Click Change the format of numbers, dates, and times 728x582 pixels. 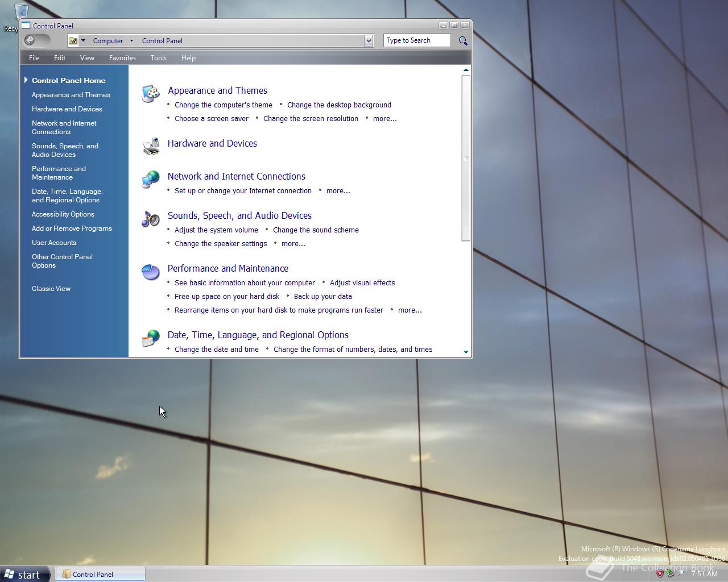coord(353,350)
